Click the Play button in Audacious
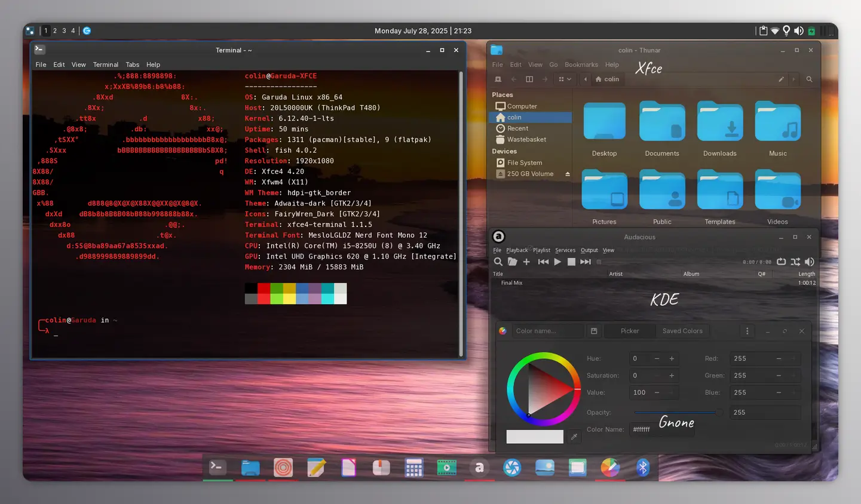Image resolution: width=861 pixels, height=504 pixels. click(557, 262)
